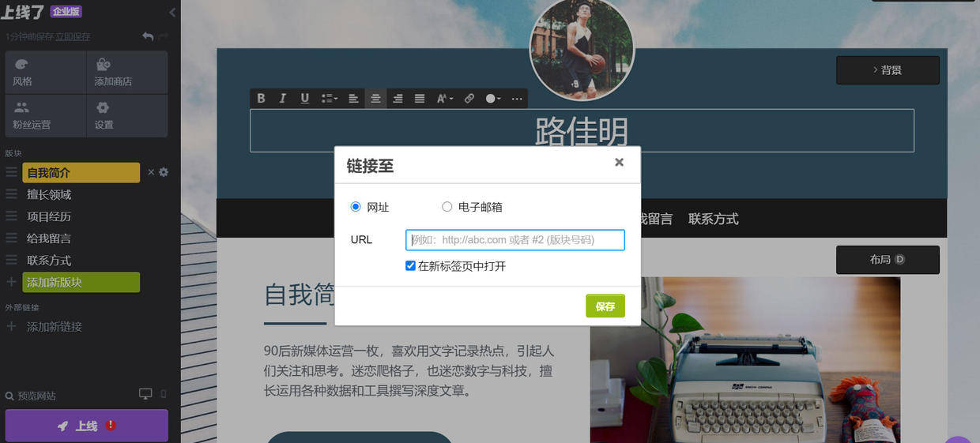Undo the last edit in sidebar
This screenshot has width=980, height=443.
point(148,36)
